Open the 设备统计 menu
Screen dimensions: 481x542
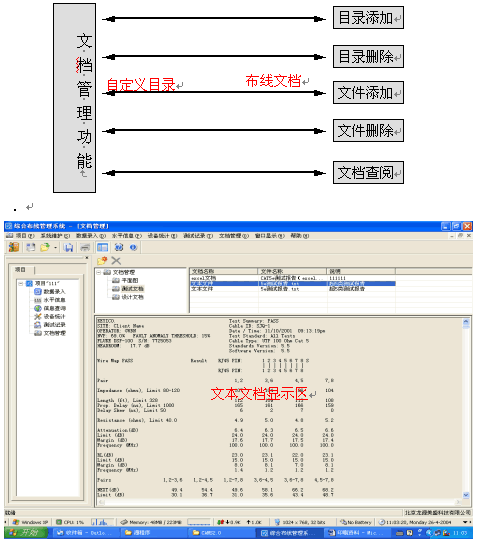(x=162, y=236)
